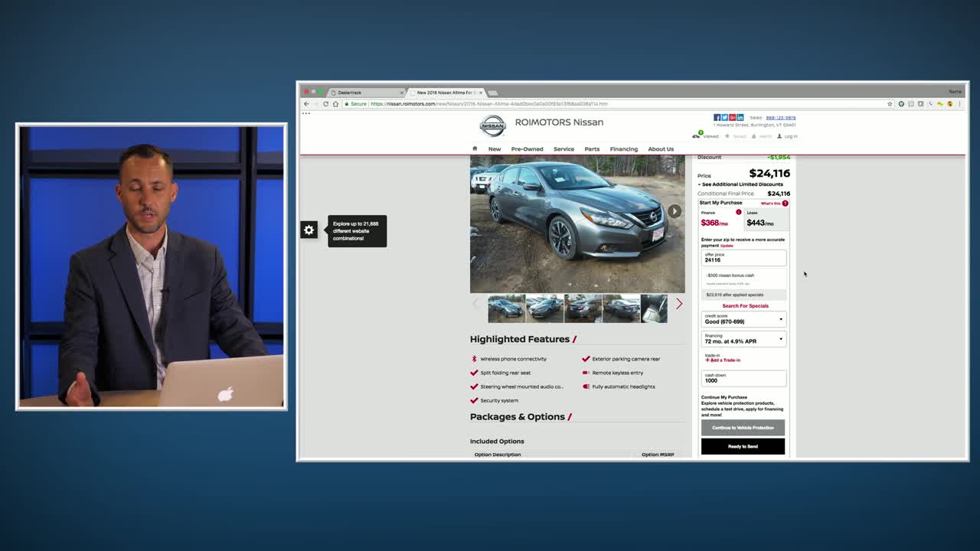Click the red info icon beside Finance
Viewport: 980px width, 551px height.
point(739,212)
